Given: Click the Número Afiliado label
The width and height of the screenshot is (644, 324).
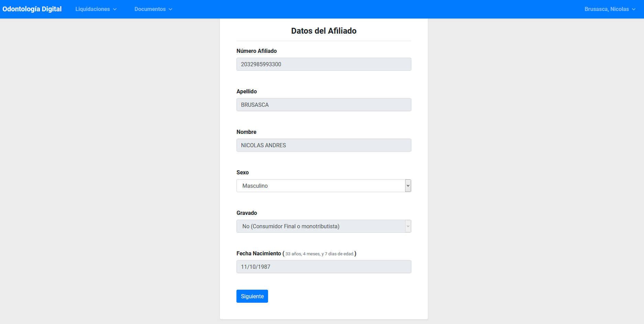Looking at the screenshot, I should point(256,51).
